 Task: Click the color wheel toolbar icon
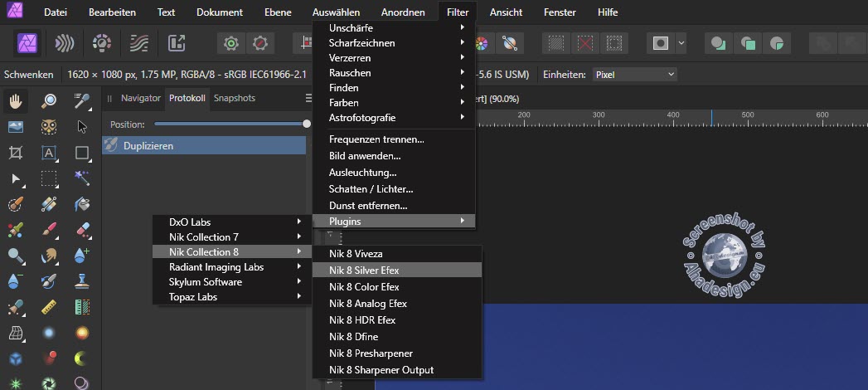pyautogui.click(x=482, y=43)
